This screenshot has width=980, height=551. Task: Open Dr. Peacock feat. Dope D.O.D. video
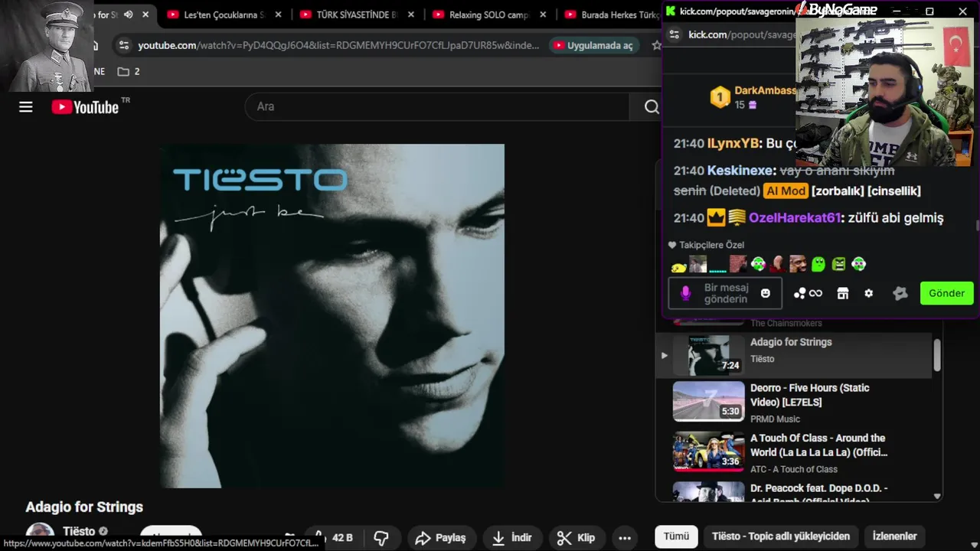pos(794,491)
